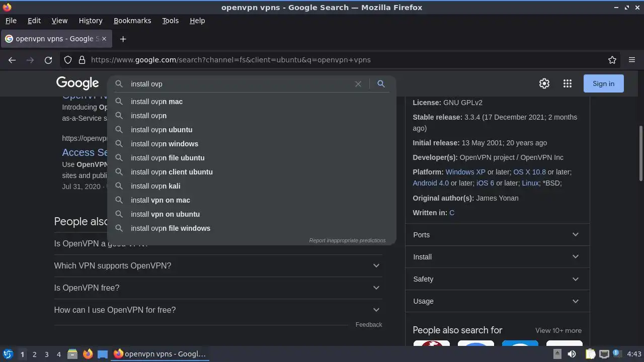Choose suggestion "install ovpn ubuntu"
Viewport: 644px width, 362px height.
(252, 130)
